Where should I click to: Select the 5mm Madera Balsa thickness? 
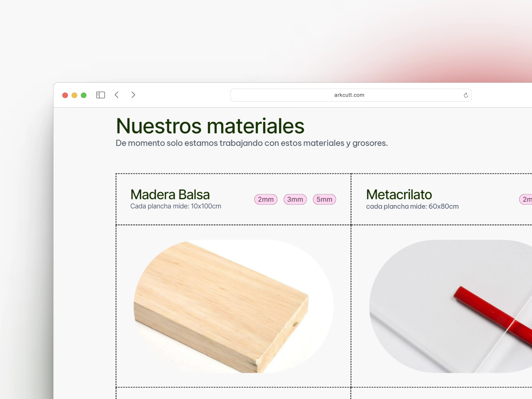(324, 199)
